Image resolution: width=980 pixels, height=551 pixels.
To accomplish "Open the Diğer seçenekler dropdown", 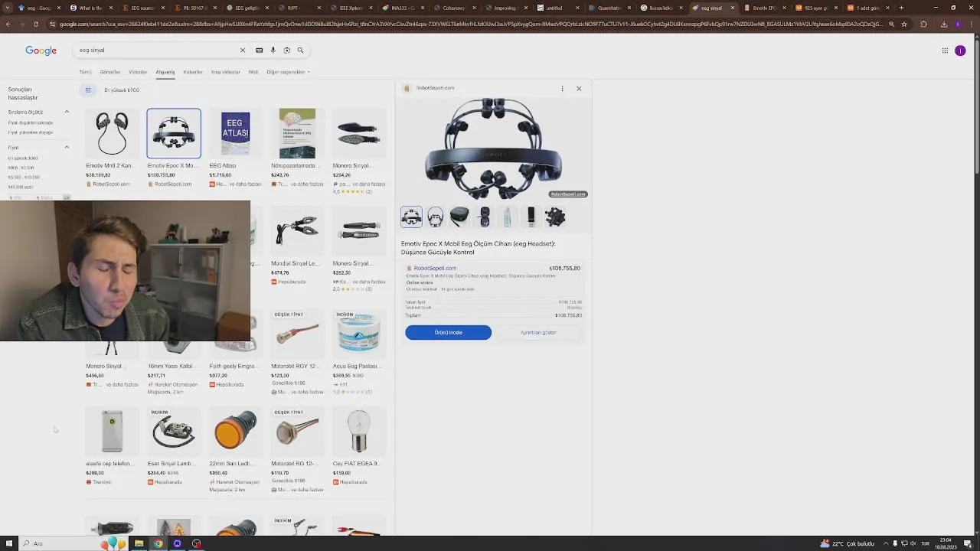I will tap(288, 72).
